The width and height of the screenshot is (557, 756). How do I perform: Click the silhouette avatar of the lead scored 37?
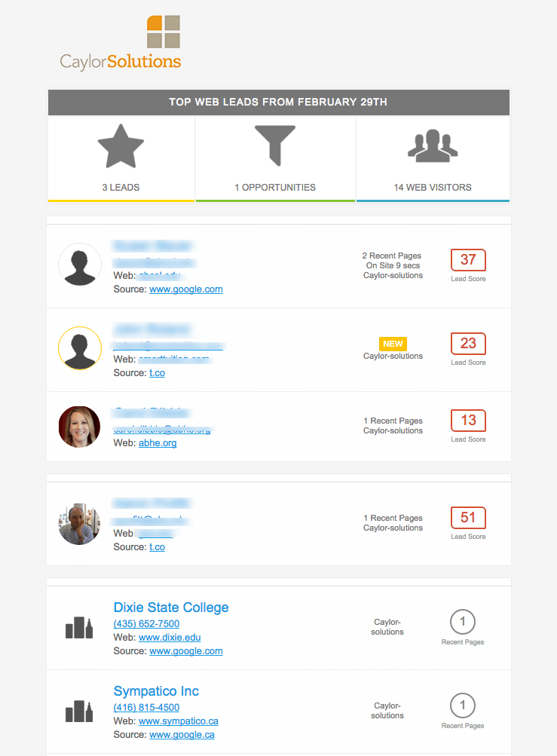[x=80, y=265]
